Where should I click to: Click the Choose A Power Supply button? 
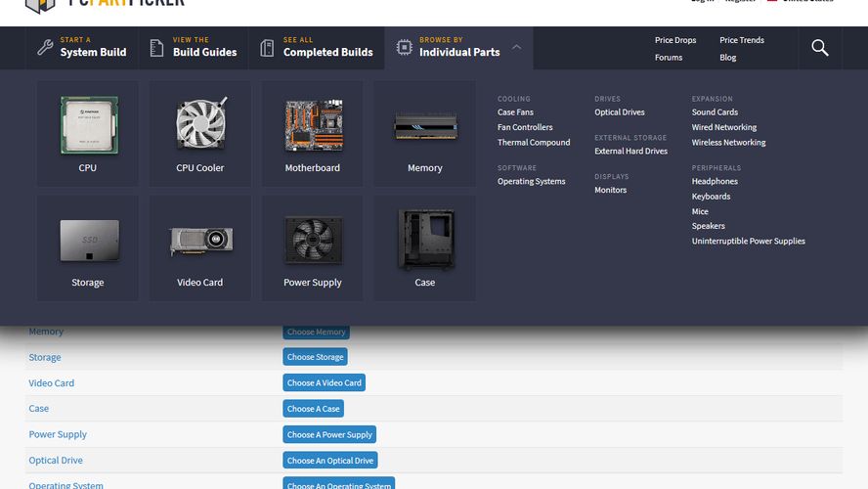click(329, 434)
